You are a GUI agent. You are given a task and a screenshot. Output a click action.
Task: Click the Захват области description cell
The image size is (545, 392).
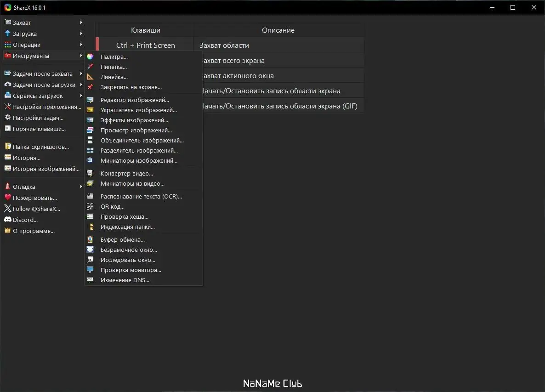[x=278, y=45]
